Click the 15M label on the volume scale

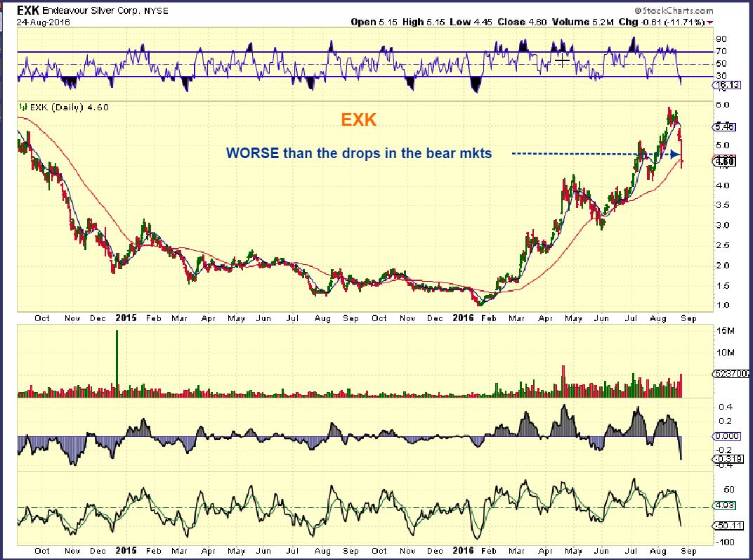pyautogui.click(x=725, y=331)
